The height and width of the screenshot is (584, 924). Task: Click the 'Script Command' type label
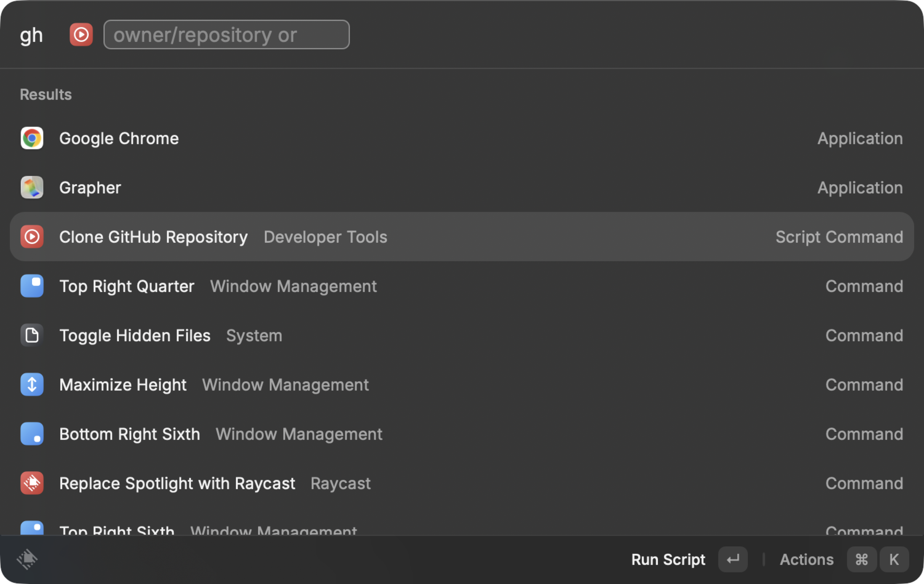(839, 237)
